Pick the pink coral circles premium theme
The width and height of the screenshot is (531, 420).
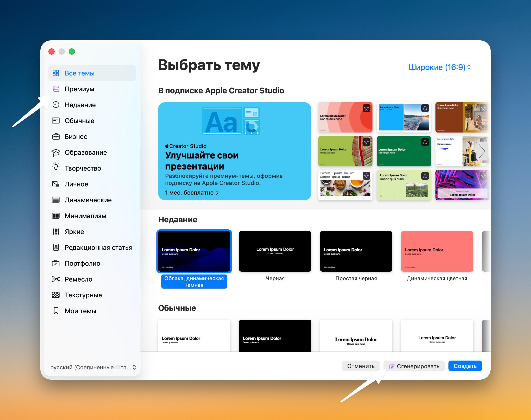pyautogui.click(x=345, y=117)
